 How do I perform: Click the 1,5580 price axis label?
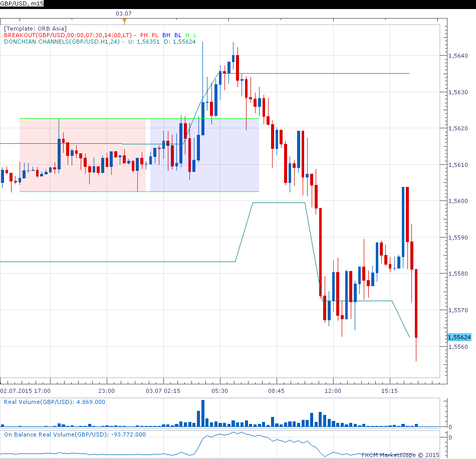pyautogui.click(x=458, y=274)
